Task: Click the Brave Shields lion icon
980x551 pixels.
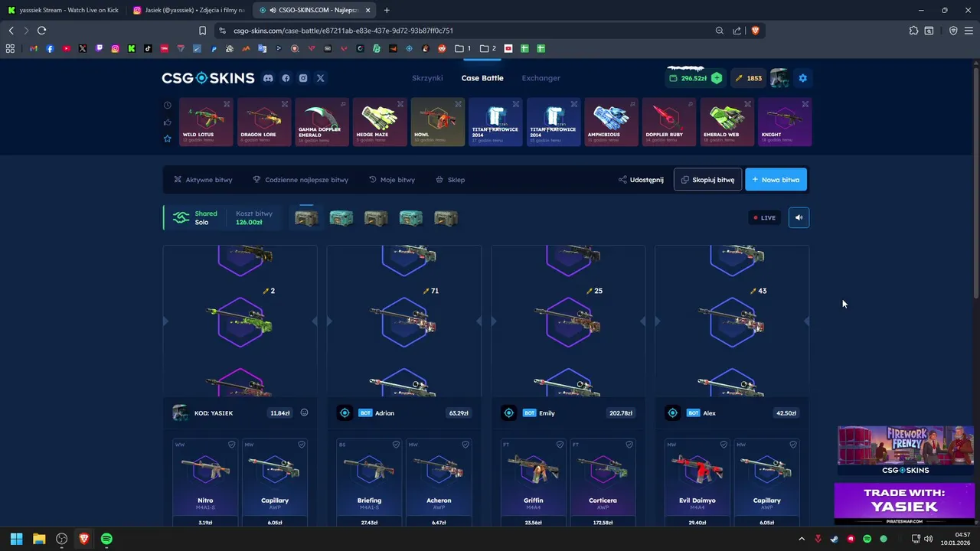Action: click(755, 31)
